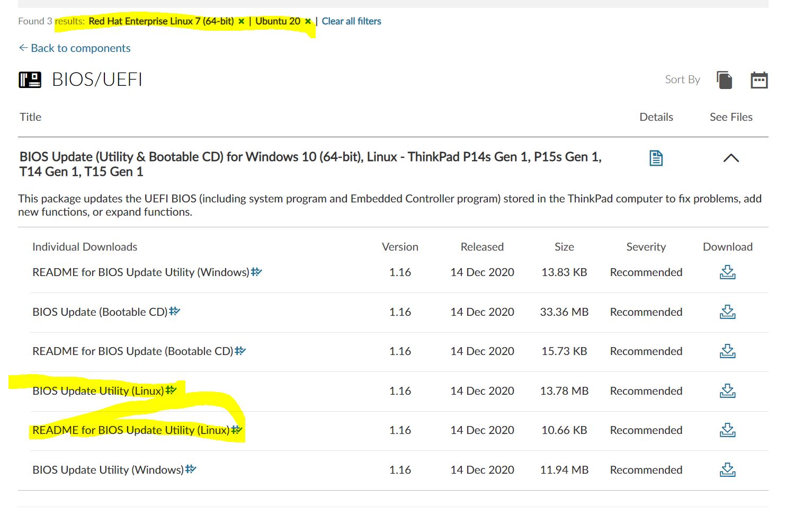Open details document icon for BIOS Update

[x=656, y=158]
